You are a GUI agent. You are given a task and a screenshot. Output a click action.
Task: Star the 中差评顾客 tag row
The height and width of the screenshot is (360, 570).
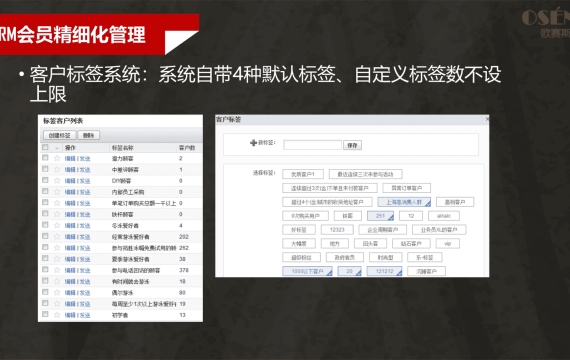click(x=57, y=169)
